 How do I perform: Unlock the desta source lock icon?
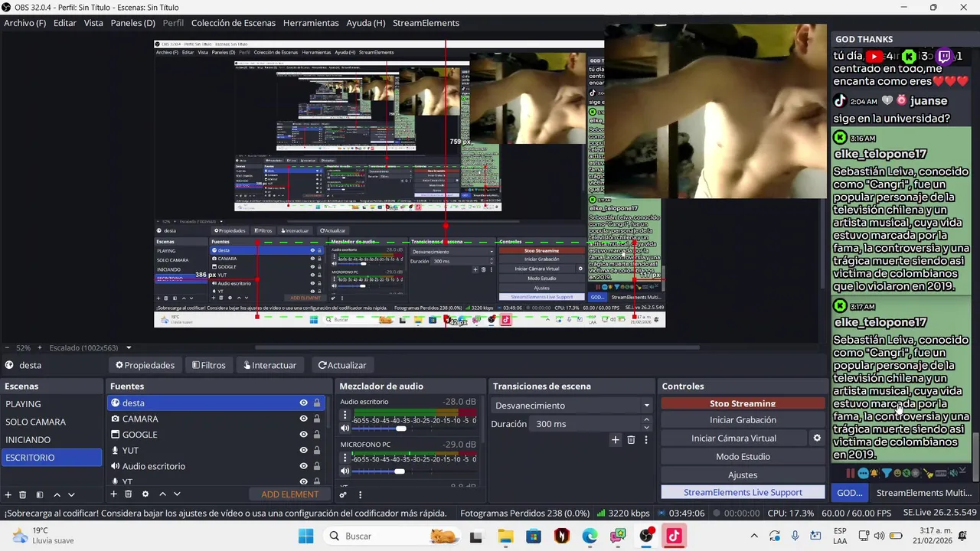[x=317, y=403]
